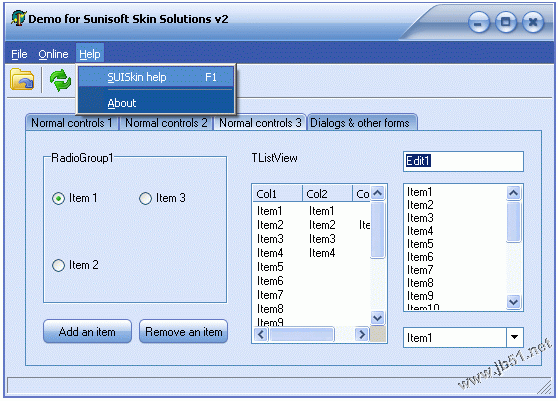Click the list view horizontal scrollbar thumb
Image resolution: width=558 pixels, height=401 pixels.
(x=302, y=334)
